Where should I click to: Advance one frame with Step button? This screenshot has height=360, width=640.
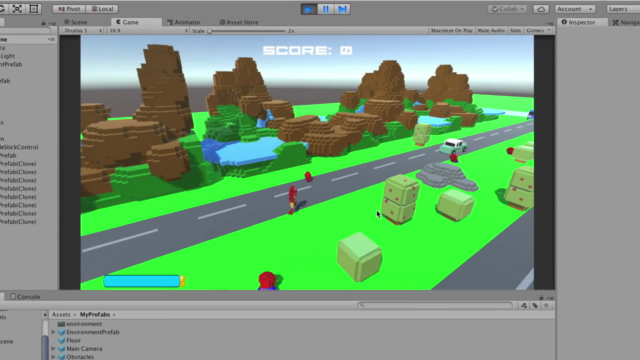(x=342, y=9)
